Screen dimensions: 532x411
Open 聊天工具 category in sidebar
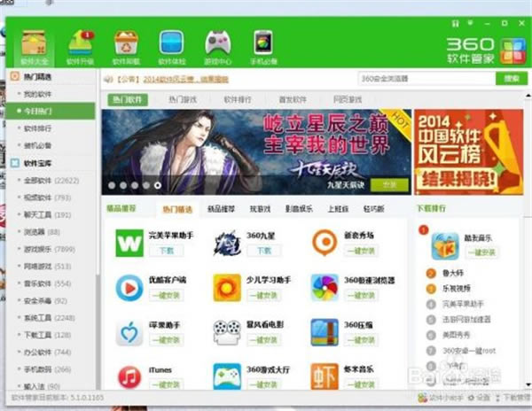(x=47, y=214)
